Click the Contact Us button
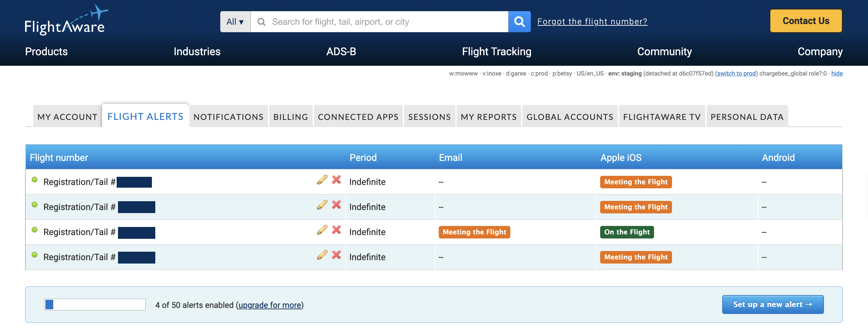 806,21
